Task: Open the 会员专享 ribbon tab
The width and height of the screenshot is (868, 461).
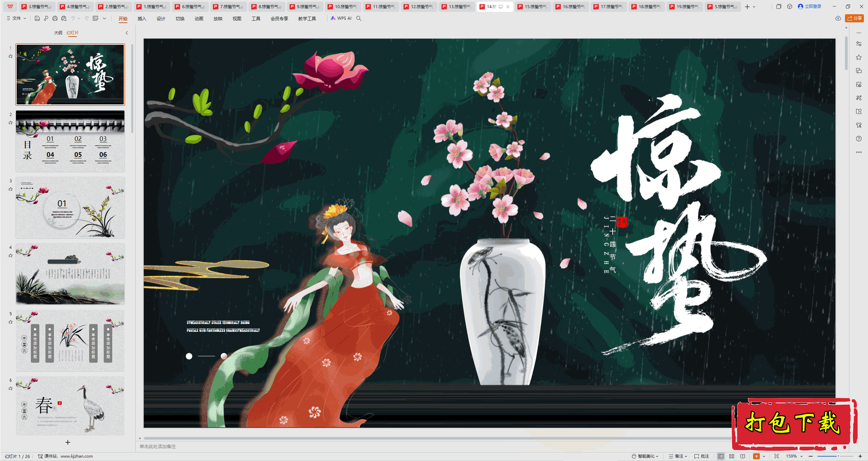Action: [279, 19]
